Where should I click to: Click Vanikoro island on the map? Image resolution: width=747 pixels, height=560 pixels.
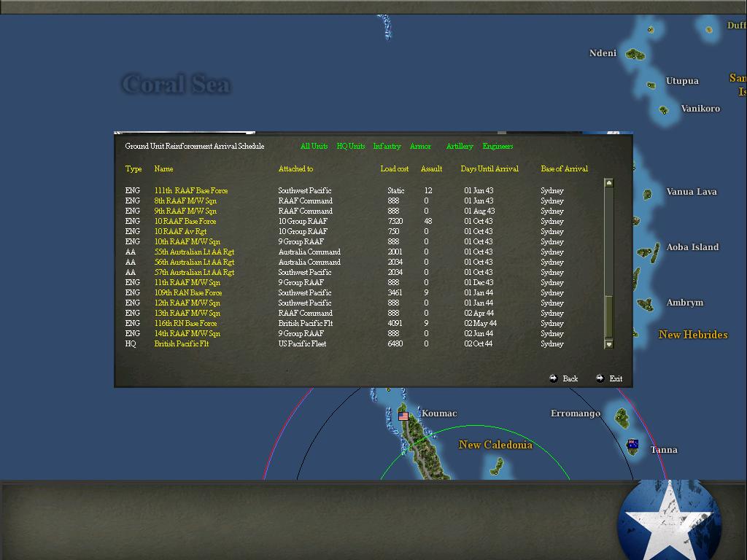[663, 111]
